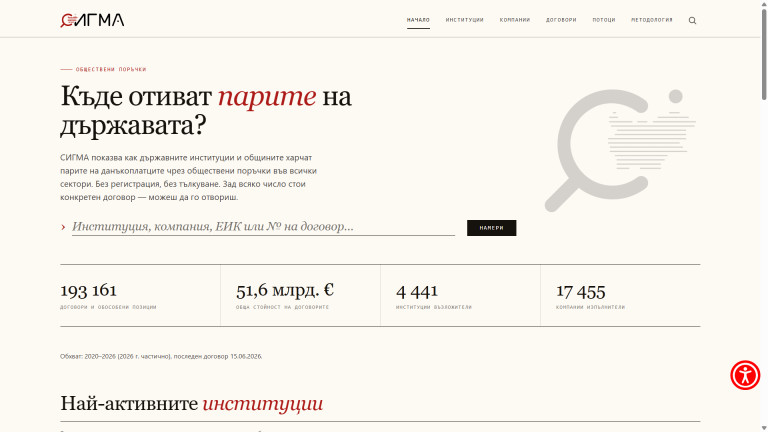
Task: Click the red chevron before search field
Action: point(63,227)
